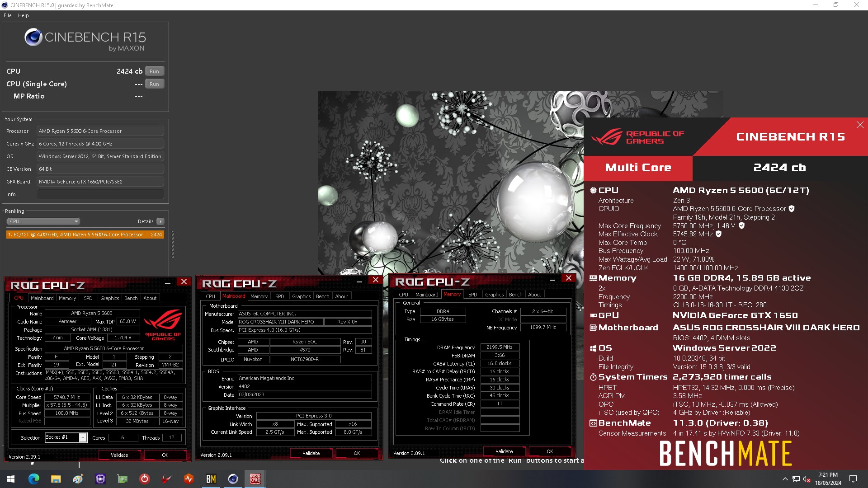This screenshot has width=868, height=488.
Task: Open the orange HWiNFO pulse taskbar icon
Action: 189,479
